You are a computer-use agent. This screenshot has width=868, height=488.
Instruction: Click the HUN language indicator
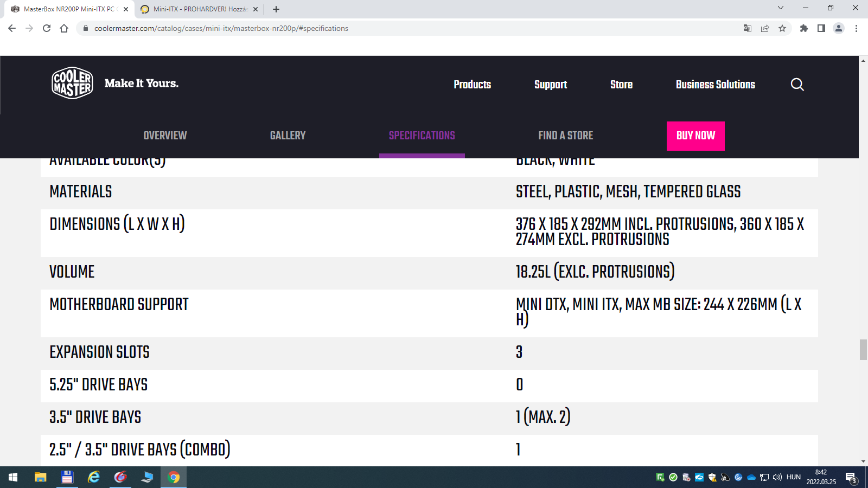coord(794,477)
